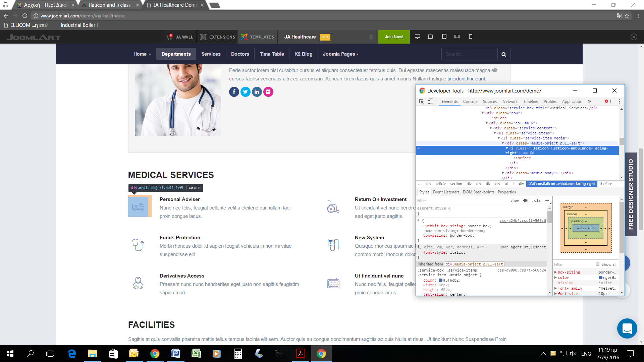The image size is (644, 362).
Task: Add new style rule with the plus icon
Action: [547, 200]
